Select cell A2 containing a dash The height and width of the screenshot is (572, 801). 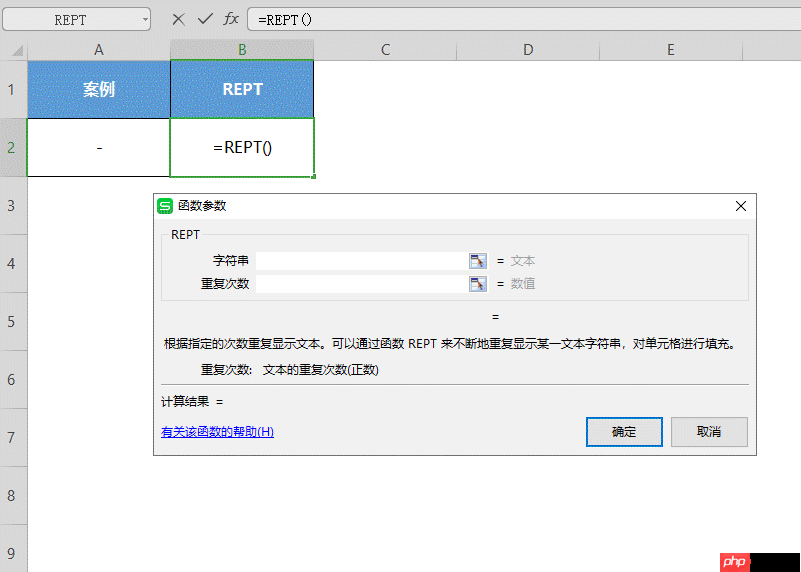(99, 147)
